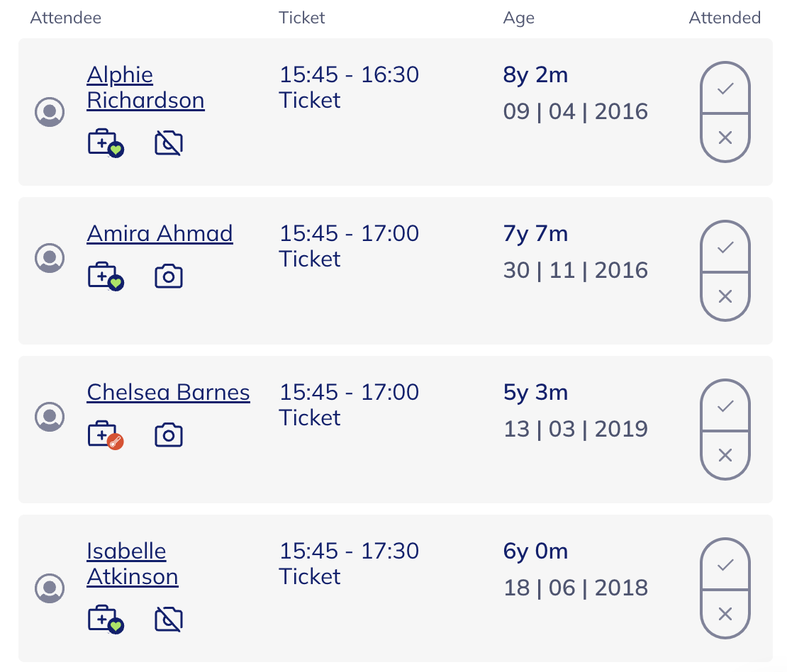Mark Alphie Richardson as not attended
This screenshot has width=787, height=672.
coord(725,137)
